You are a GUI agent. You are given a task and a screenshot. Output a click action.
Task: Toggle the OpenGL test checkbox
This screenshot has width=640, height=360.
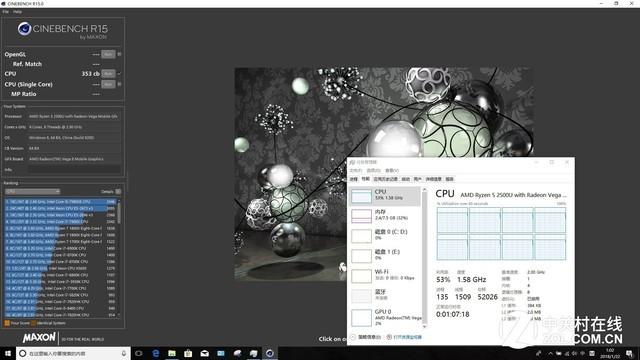click(119, 54)
